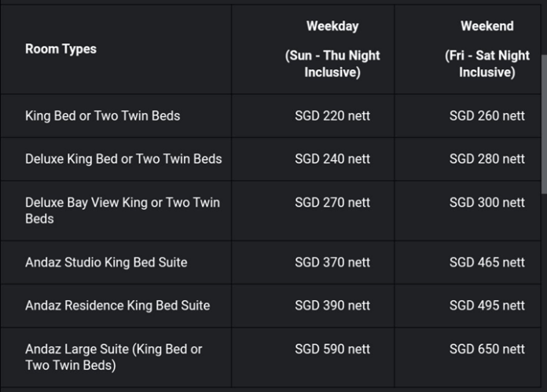Click the SGD 260 nett weekend price

(487, 115)
